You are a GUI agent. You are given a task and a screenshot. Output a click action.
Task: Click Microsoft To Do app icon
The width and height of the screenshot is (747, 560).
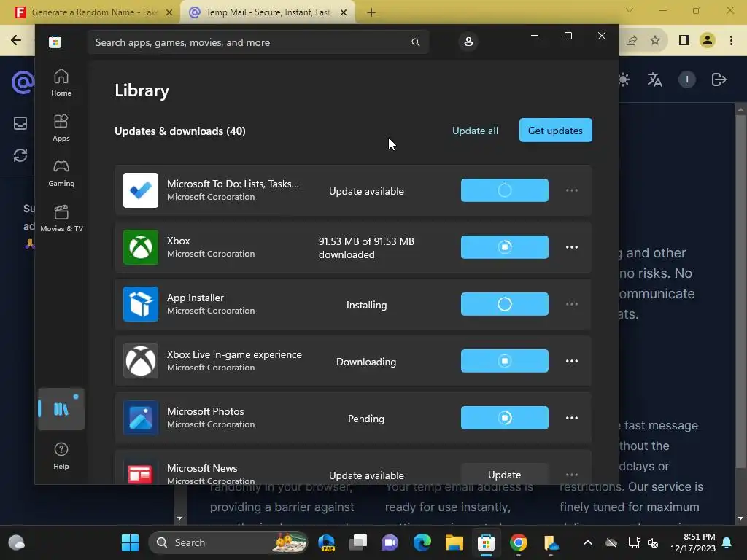(141, 190)
